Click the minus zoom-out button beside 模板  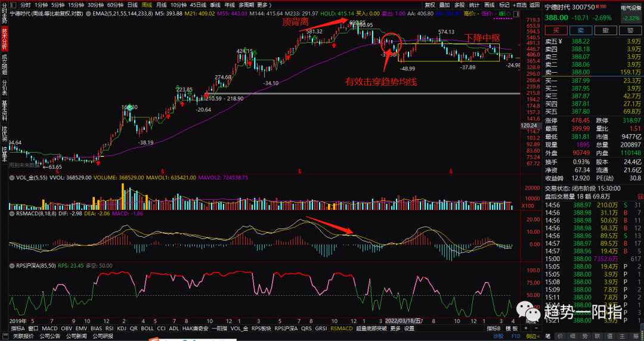pyautogui.click(x=536, y=328)
